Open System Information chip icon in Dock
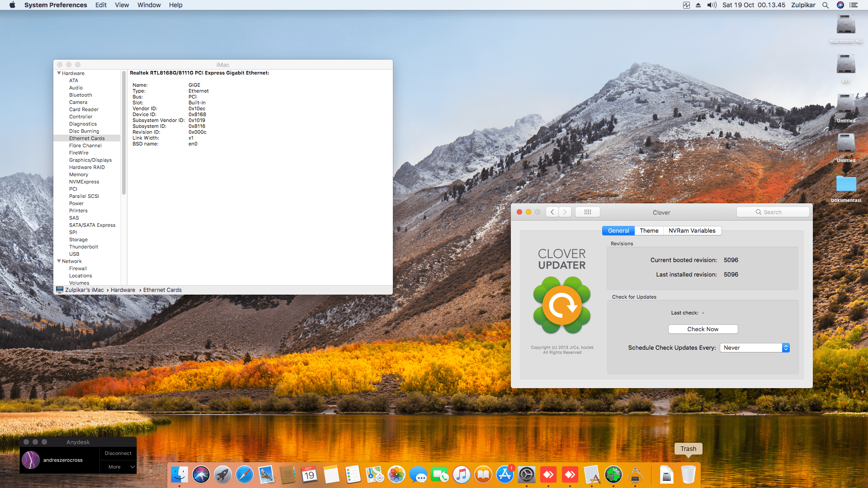The height and width of the screenshot is (488, 868). [635, 475]
